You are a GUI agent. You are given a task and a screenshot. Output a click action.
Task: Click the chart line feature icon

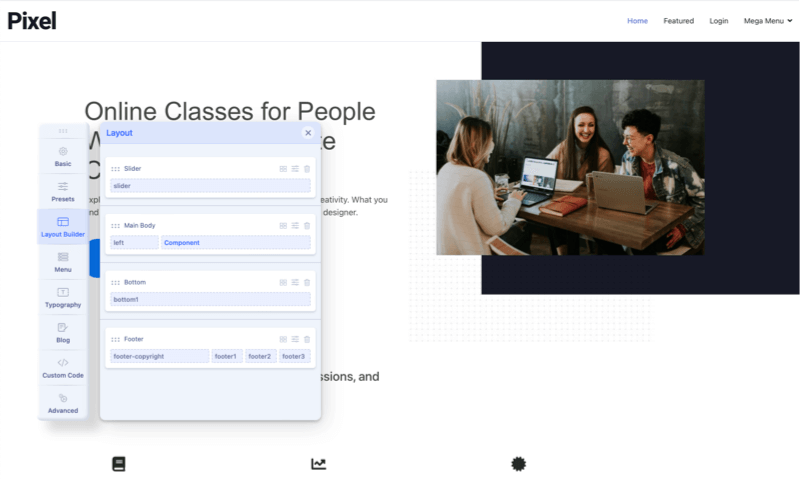point(318,464)
